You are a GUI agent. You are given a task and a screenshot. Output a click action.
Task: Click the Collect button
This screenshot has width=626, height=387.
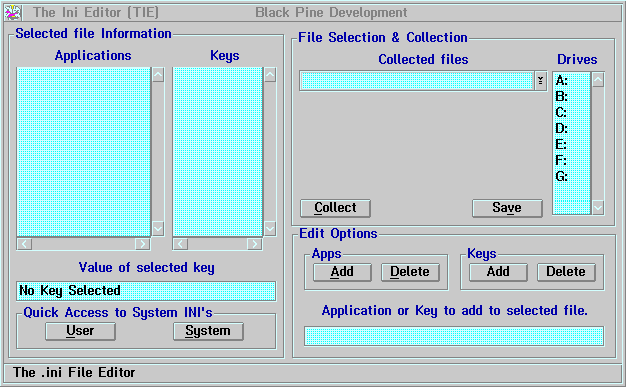335,208
